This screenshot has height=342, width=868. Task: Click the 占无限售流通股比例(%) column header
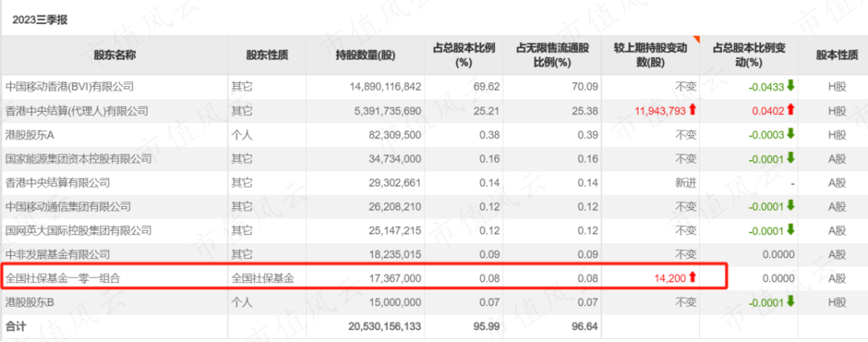552,56
